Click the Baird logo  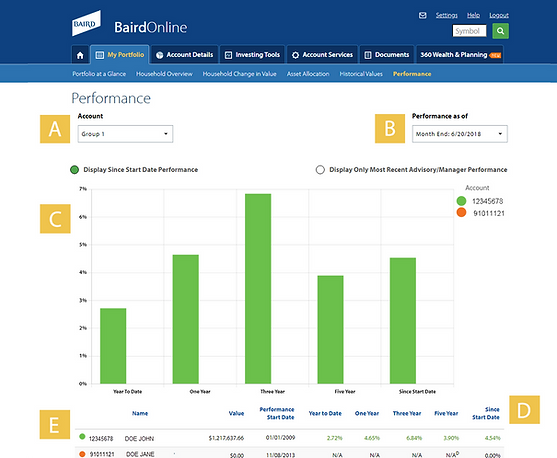(86, 23)
